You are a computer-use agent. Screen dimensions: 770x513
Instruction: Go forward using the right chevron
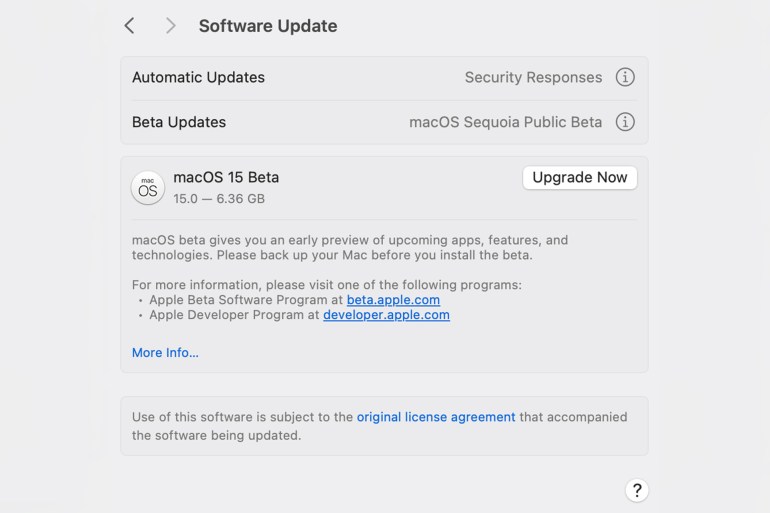click(170, 26)
